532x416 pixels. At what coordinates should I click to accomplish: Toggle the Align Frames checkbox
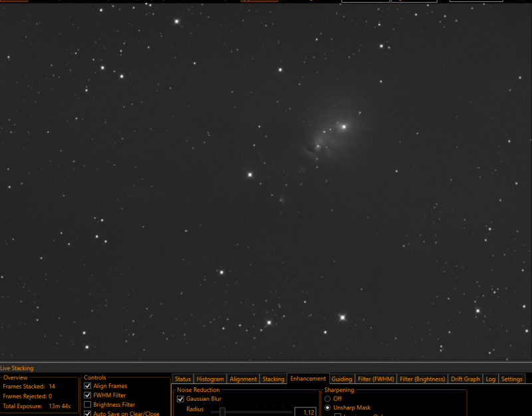pyautogui.click(x=88, y=386)
